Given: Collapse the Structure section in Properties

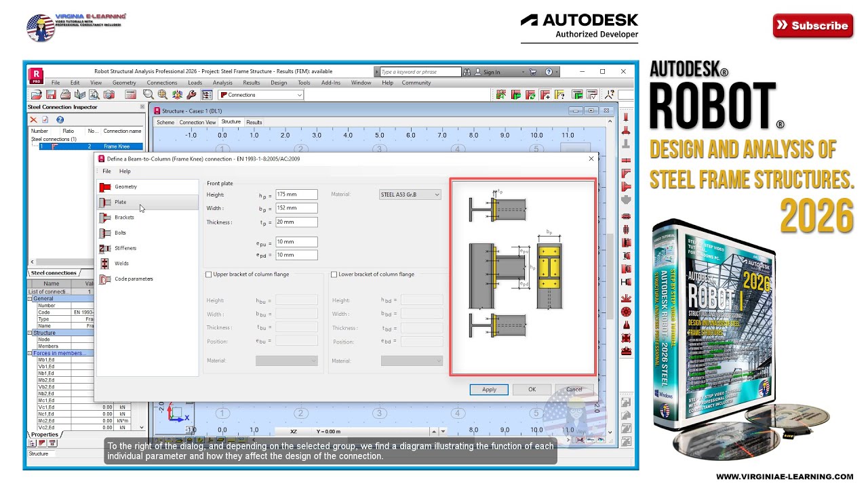Looking at the screenshot, I should coord(30,333).
